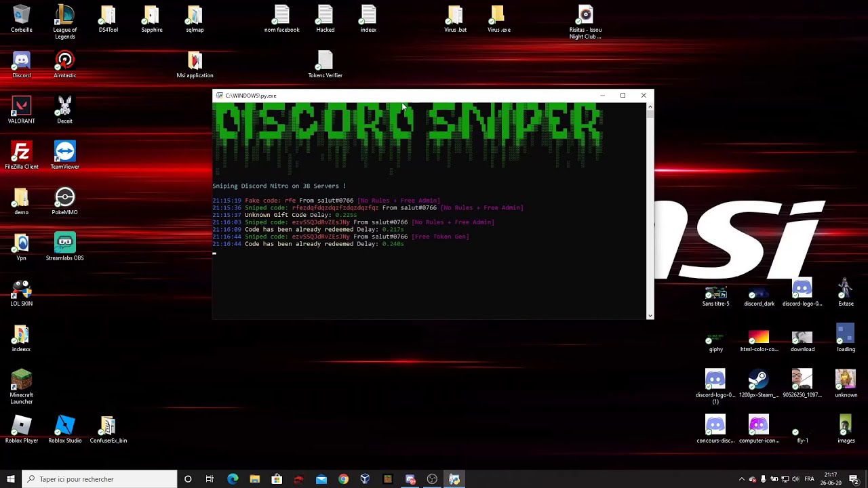Select the unknown image thumbnail

point(846,384)
